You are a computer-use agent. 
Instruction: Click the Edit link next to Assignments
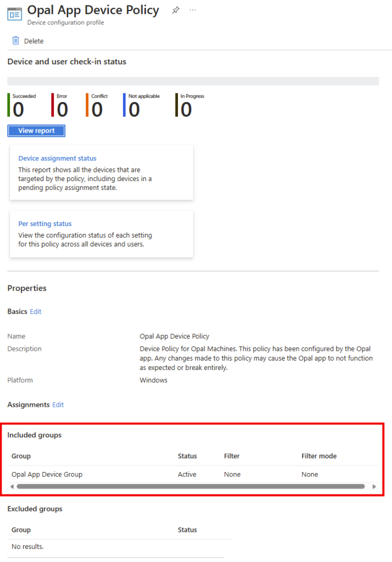(x=58, y=404)
